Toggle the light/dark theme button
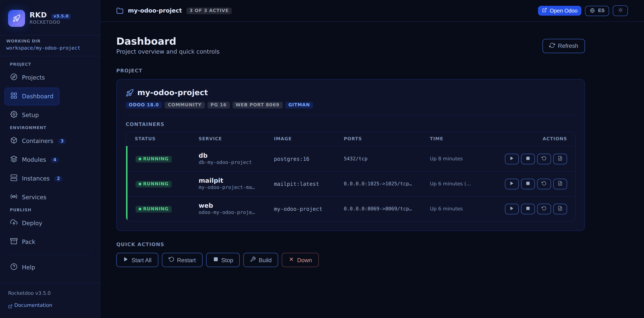The image size is (644, 318). point(620,10)
